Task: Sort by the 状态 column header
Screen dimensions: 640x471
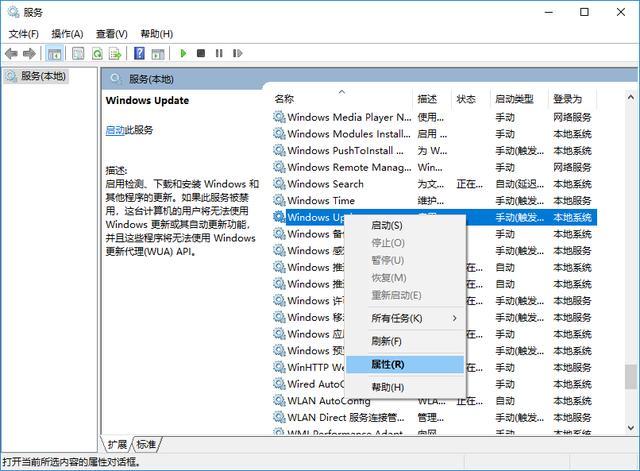Action: [x=471, y=99]
